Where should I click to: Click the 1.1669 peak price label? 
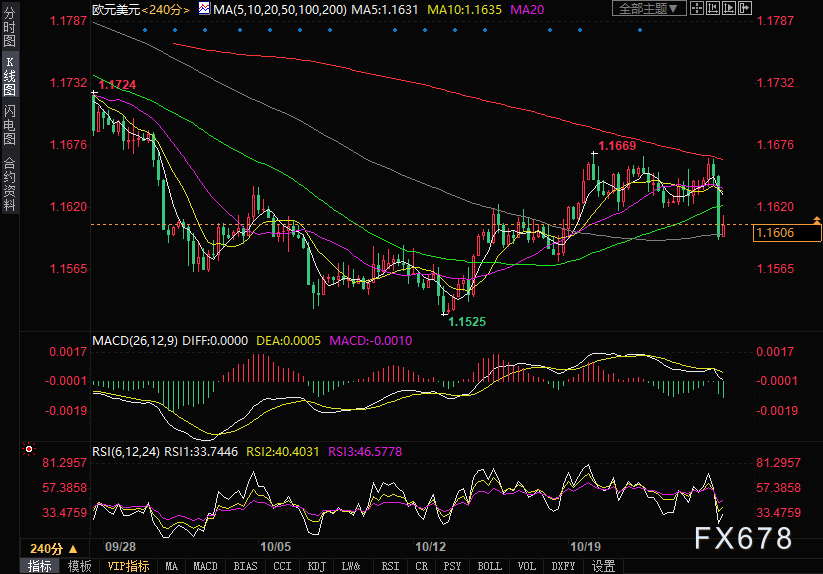click(617, 145)
